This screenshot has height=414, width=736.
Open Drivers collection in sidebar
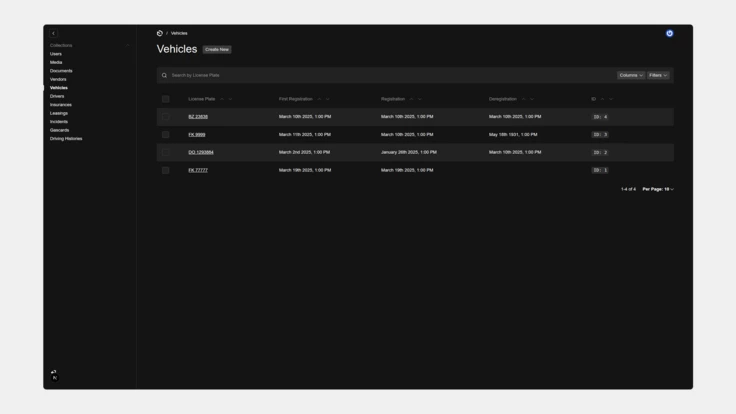[57, 96]
